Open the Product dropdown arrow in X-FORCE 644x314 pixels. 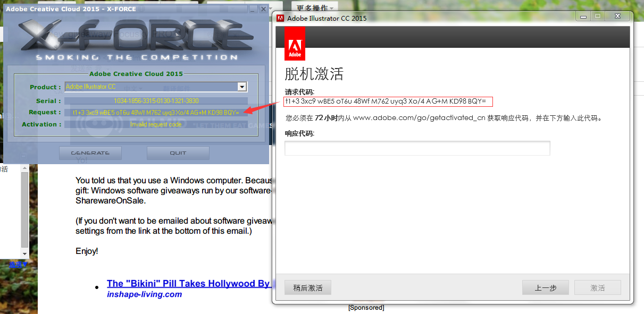242,87
